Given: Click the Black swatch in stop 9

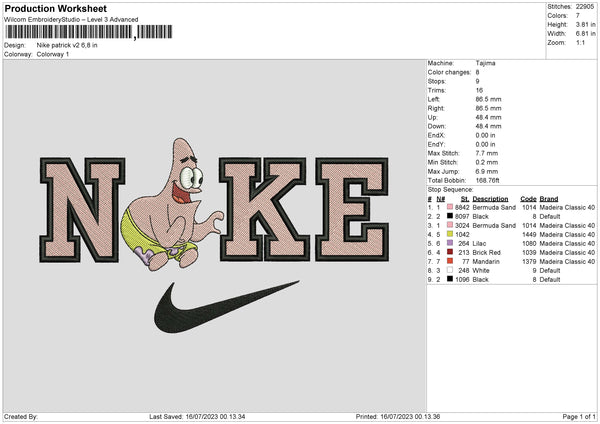Looking at the screenshot, I should (450, 279).
